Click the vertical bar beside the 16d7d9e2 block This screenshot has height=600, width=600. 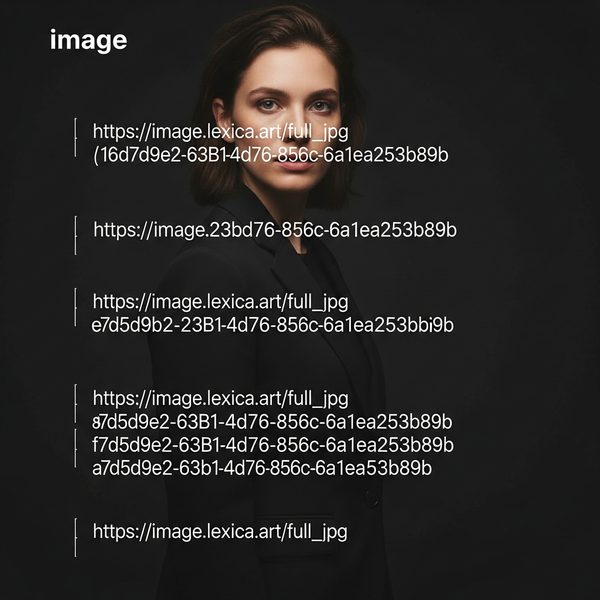point(75,137)
